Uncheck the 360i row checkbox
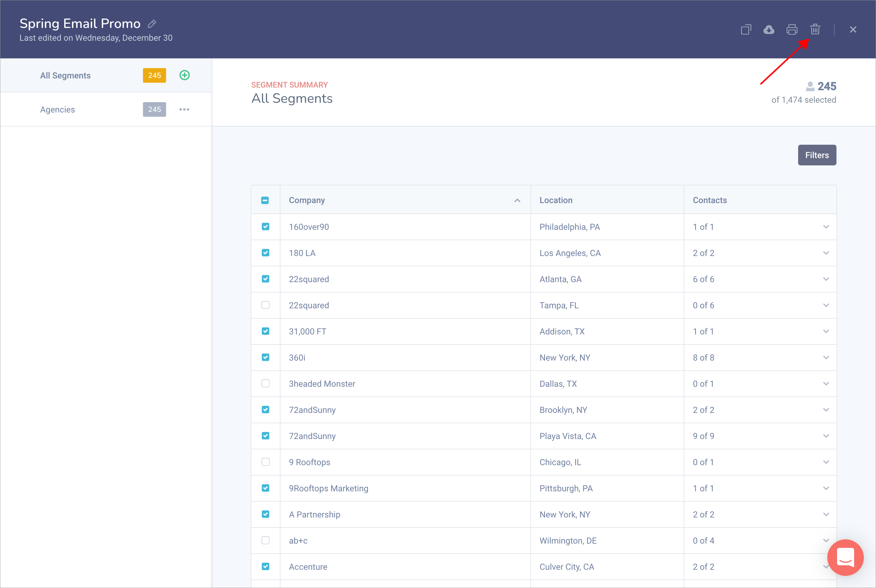 point(266,357)
